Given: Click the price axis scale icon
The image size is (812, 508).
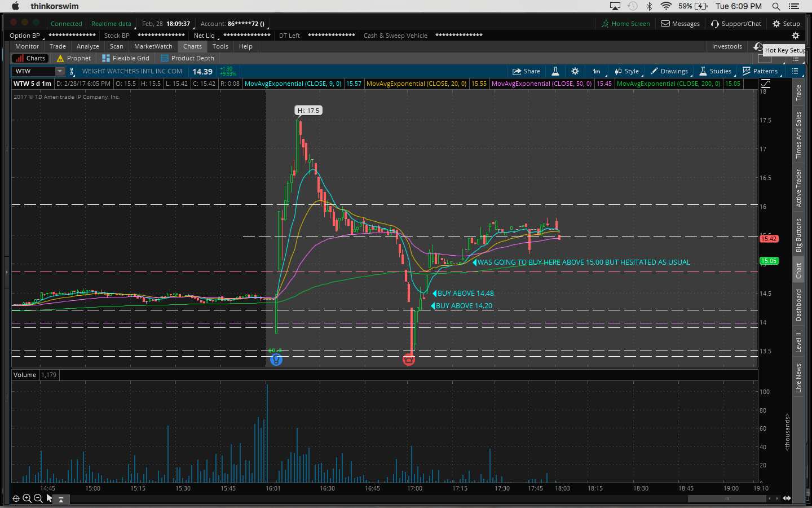Looking at the screenshot, I should (x=765, y=84).
